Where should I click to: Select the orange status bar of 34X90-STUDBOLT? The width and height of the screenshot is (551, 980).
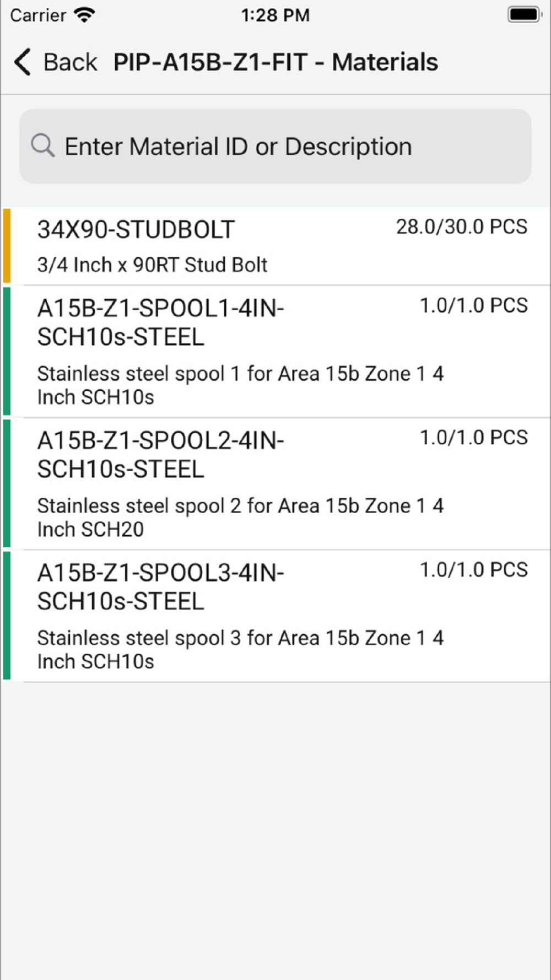pyautogui.click(x=7, y=246)
